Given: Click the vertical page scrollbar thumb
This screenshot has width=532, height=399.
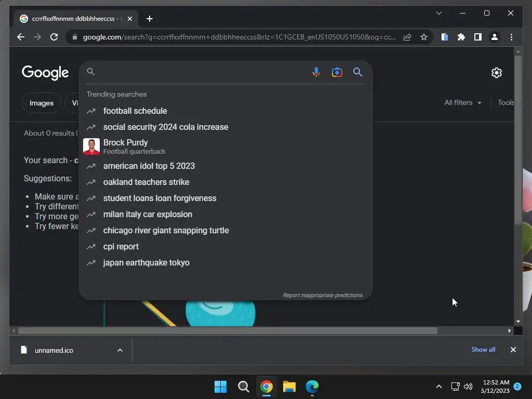Looking at the screenshot, I should [518, 140].
